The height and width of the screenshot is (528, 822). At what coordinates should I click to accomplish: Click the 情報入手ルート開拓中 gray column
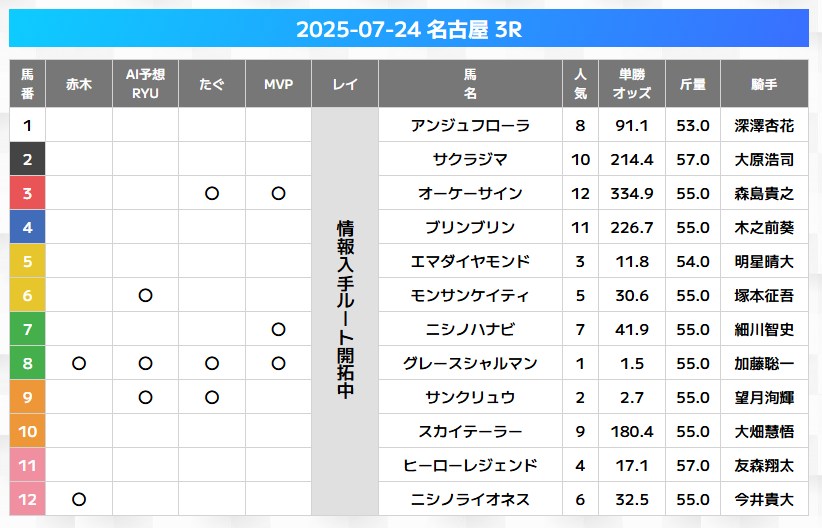345,311
